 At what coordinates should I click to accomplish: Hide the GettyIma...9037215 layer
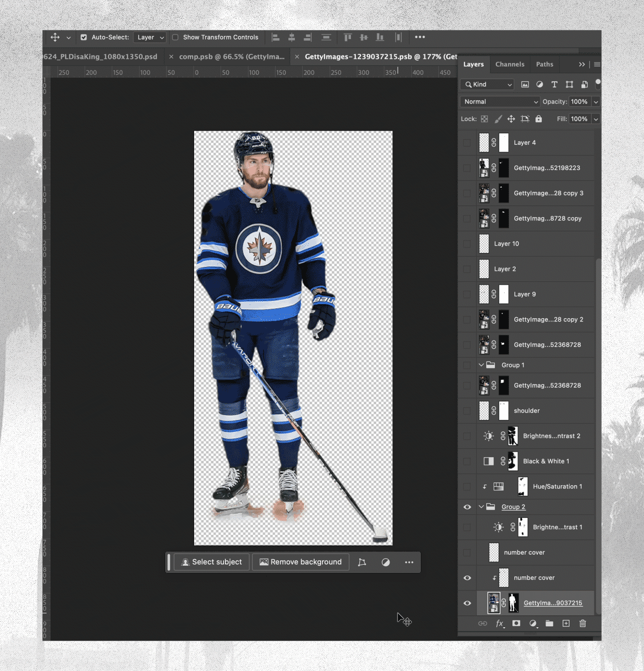click(467, 603)
